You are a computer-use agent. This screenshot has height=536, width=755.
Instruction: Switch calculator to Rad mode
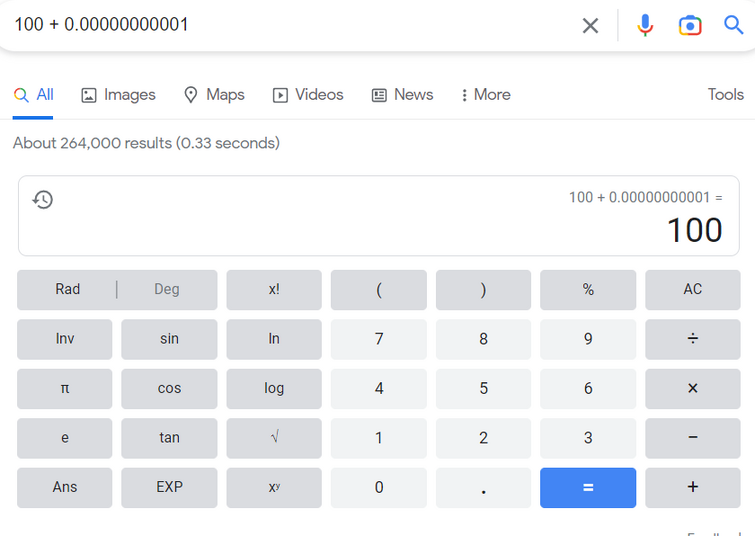67,289
